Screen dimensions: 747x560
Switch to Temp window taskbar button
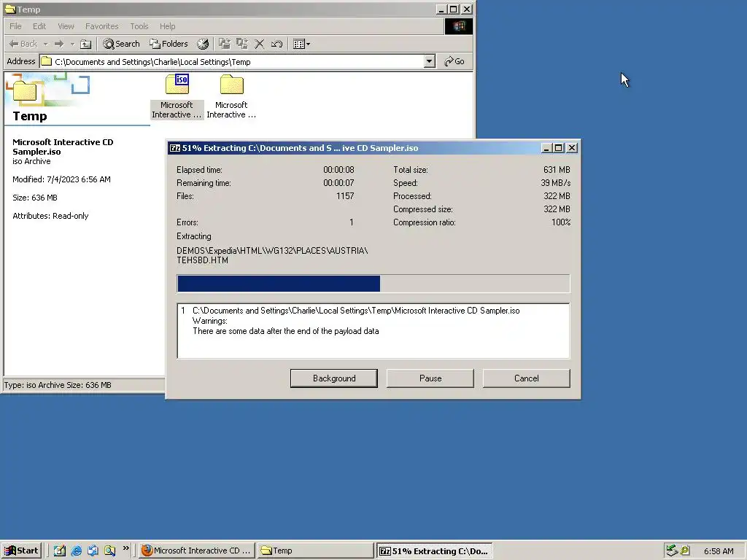point(315,551)
